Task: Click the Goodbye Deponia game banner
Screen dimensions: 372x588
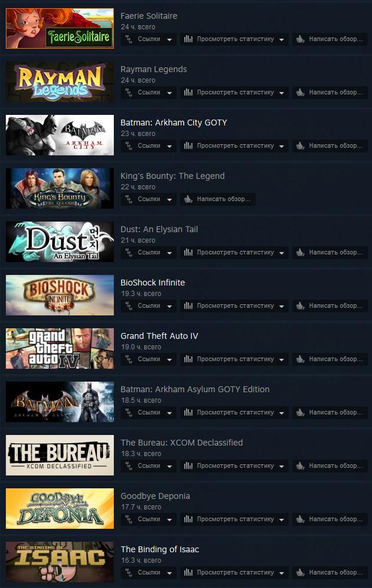Action: 60,508
